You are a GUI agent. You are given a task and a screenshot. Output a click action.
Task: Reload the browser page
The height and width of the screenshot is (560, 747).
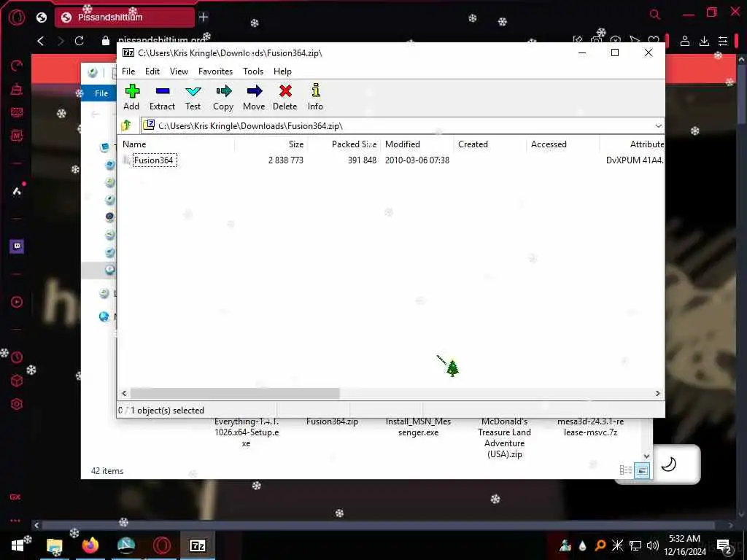79,41
